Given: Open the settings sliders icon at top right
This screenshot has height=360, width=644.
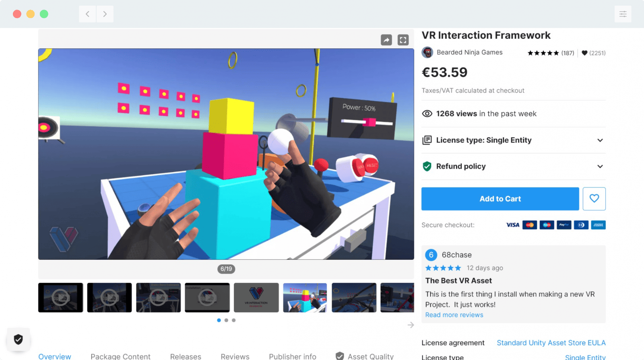Looking at the screenshot, I should (x=623, y=14).
